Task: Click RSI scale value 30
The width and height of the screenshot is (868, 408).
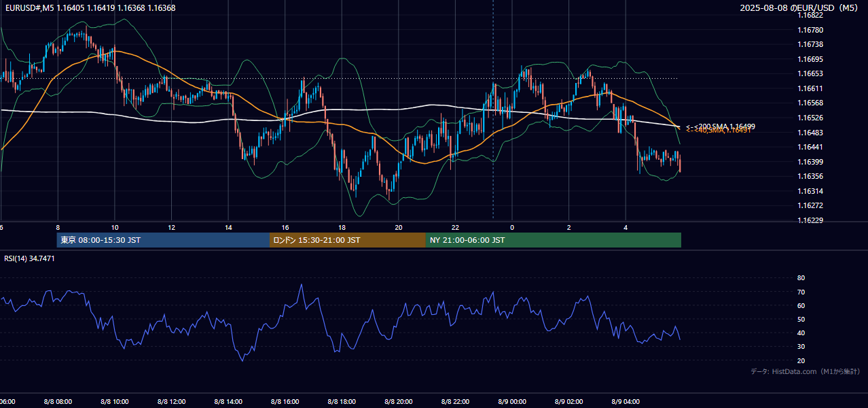Action: pyautogui.click(x=801, y=347)
